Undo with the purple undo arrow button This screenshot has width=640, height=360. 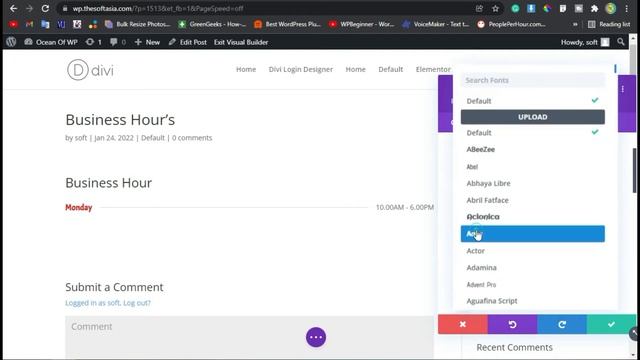(x=512, y=324)
